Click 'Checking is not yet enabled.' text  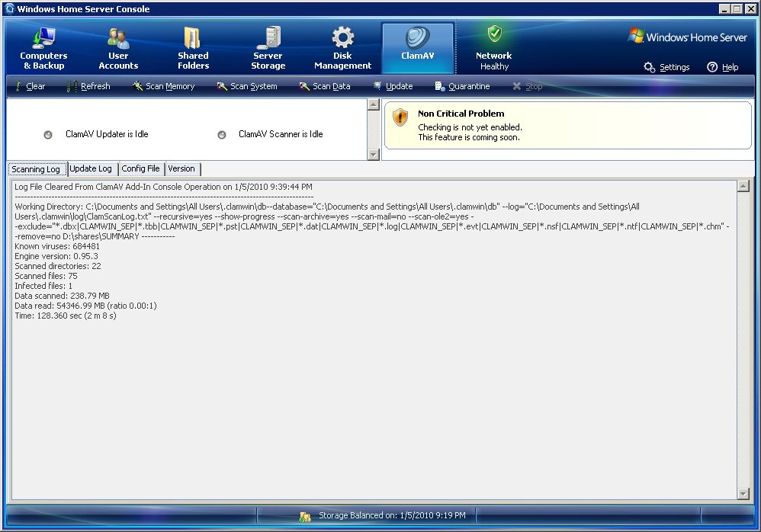(470, 127)
